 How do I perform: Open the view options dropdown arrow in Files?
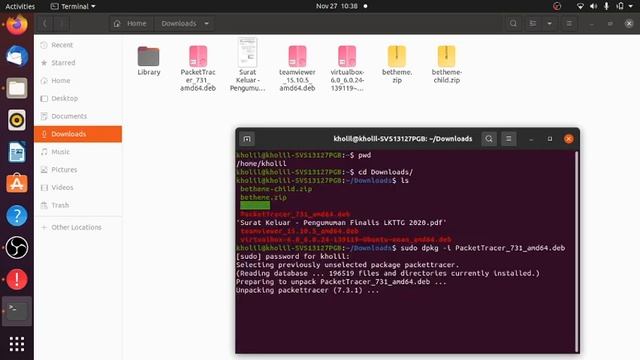click(x=549, y=24)
